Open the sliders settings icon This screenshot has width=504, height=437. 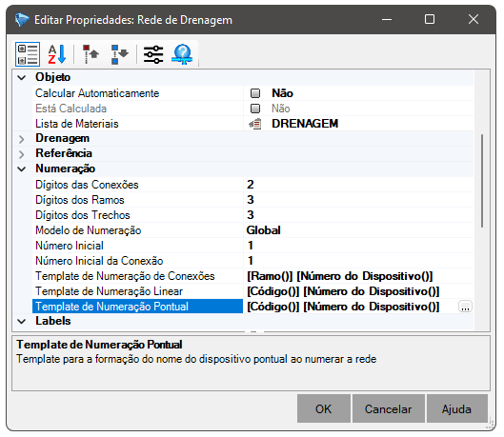pos(153,54)
